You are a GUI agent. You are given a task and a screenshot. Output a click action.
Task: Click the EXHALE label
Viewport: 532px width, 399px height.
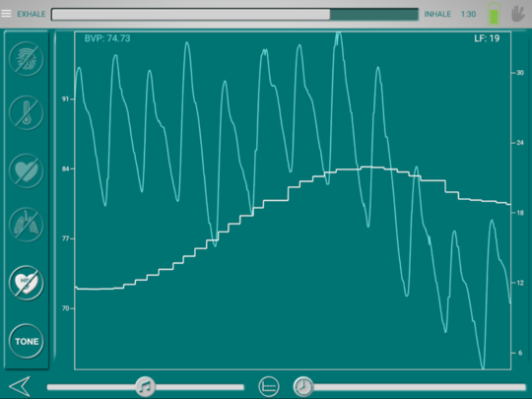click(x=32, y=14)
